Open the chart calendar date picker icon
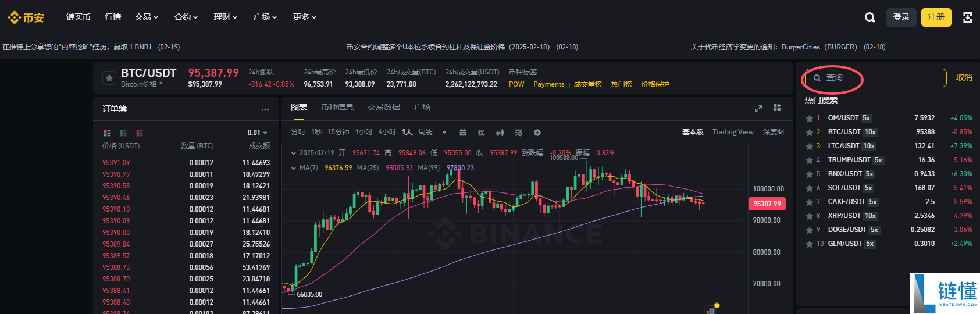The height and width of the screenshot is (314, 980). 463,133
